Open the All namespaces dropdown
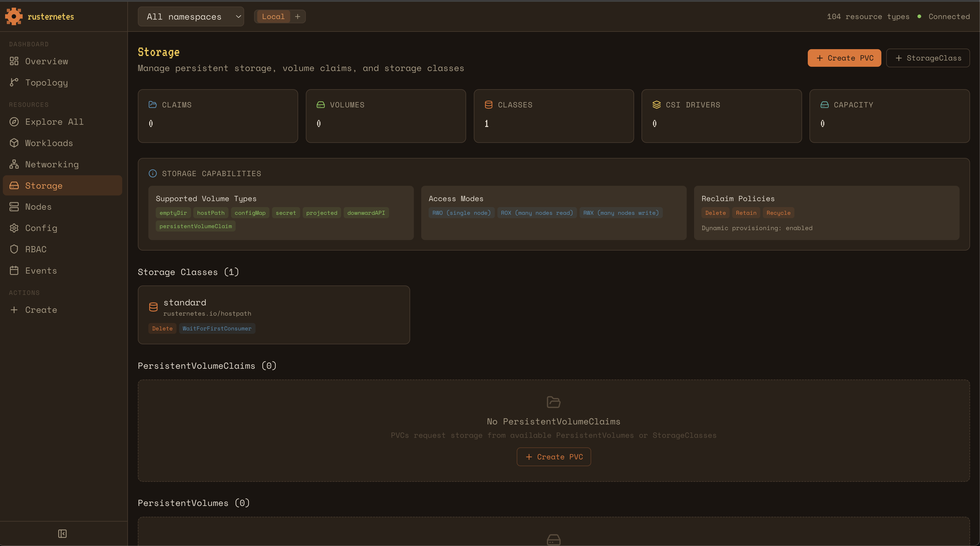This screenshot has height=546, width=980. pyautogui.click(x=191, y=16)
